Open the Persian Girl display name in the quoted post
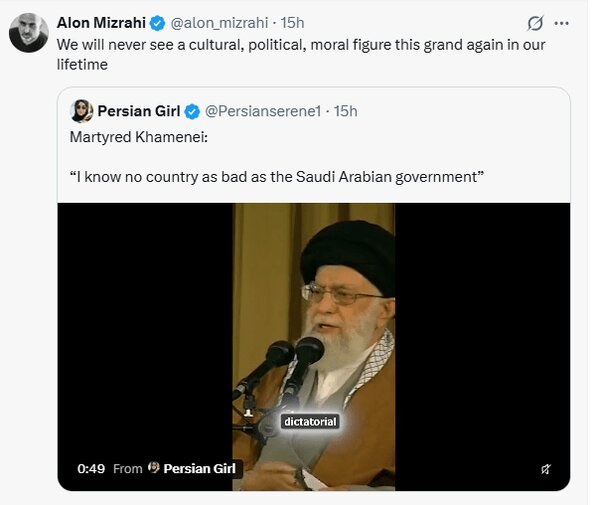Screen dimensions: 600x505 click(139, 111)
